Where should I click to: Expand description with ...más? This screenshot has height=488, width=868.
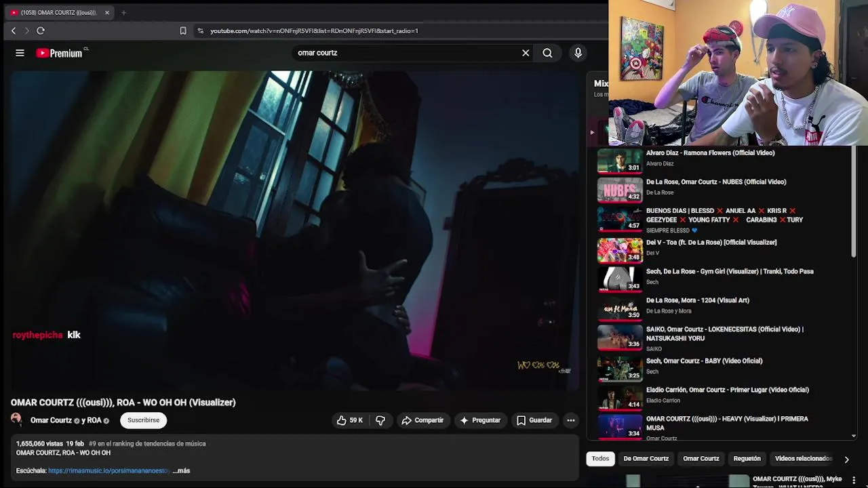coord(181,470)
